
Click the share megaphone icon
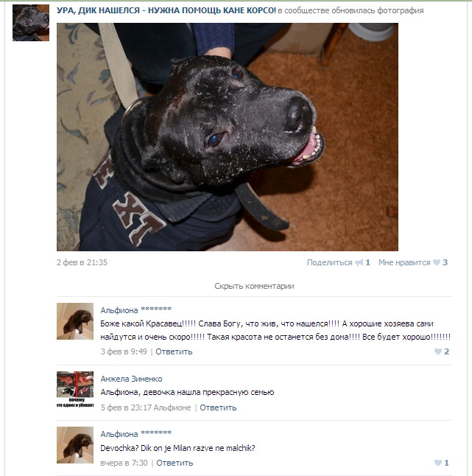point(359,262)
